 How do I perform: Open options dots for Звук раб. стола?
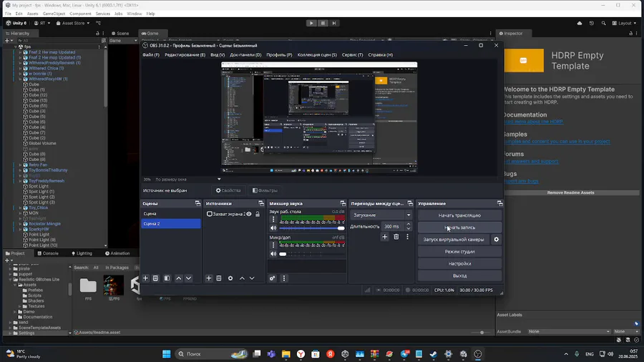click(x=273, y=220)
